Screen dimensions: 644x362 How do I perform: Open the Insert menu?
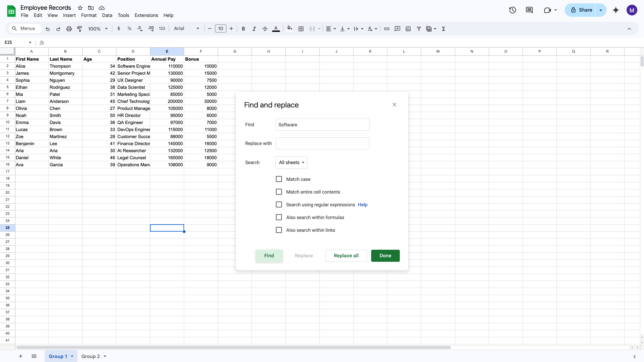pyautogui.click(x=69, y=15)
